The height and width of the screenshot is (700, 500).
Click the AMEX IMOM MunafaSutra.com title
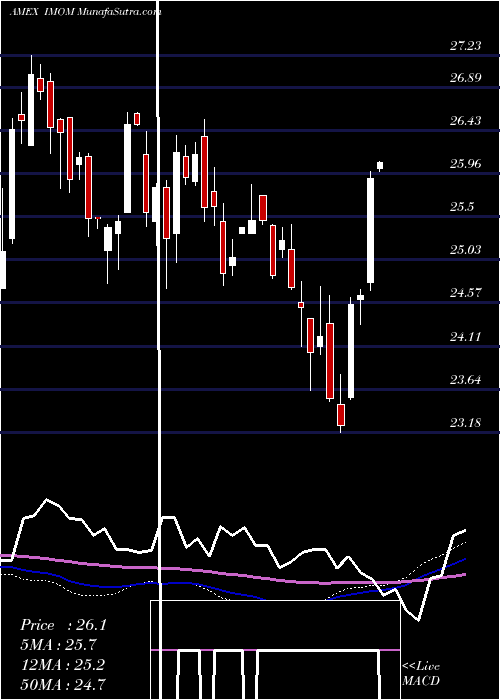85,12
